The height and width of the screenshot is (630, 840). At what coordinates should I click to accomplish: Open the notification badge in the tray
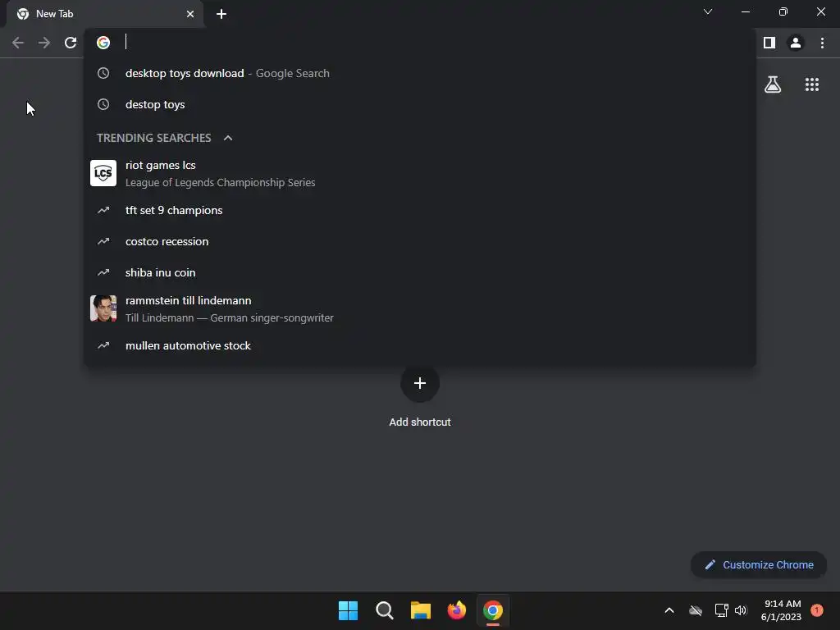817,610
